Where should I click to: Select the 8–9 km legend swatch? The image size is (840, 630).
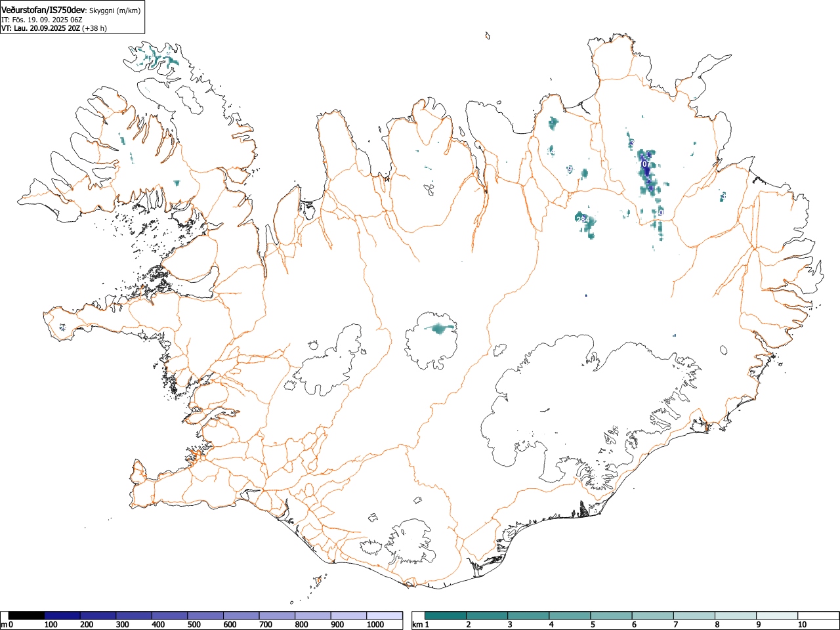point(735,616)
